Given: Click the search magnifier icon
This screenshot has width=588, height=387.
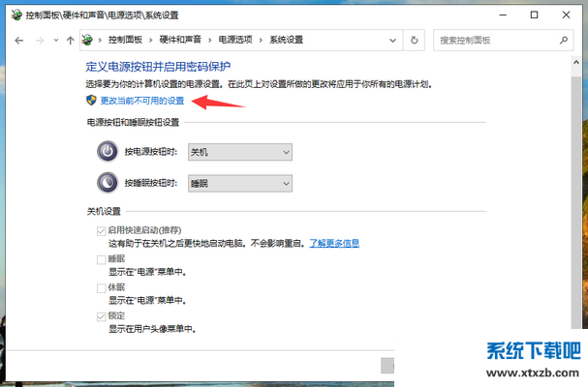Looking at the screenshot, I should (564, 41).
